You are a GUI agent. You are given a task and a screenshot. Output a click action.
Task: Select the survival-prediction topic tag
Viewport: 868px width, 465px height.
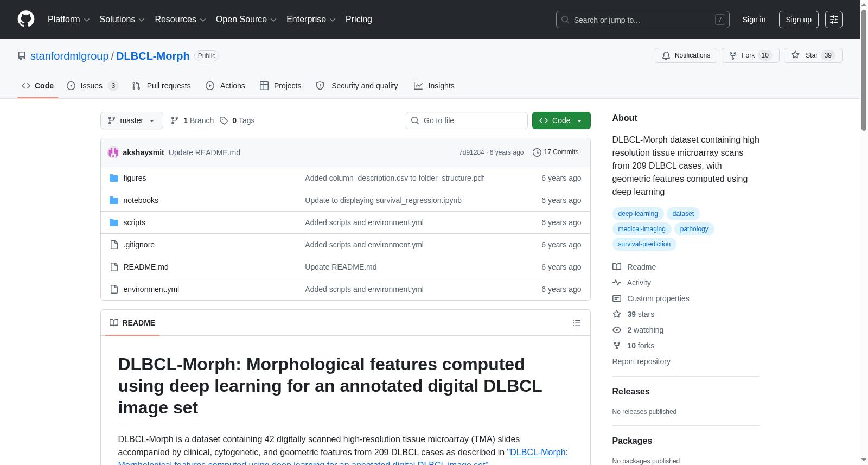644,244
